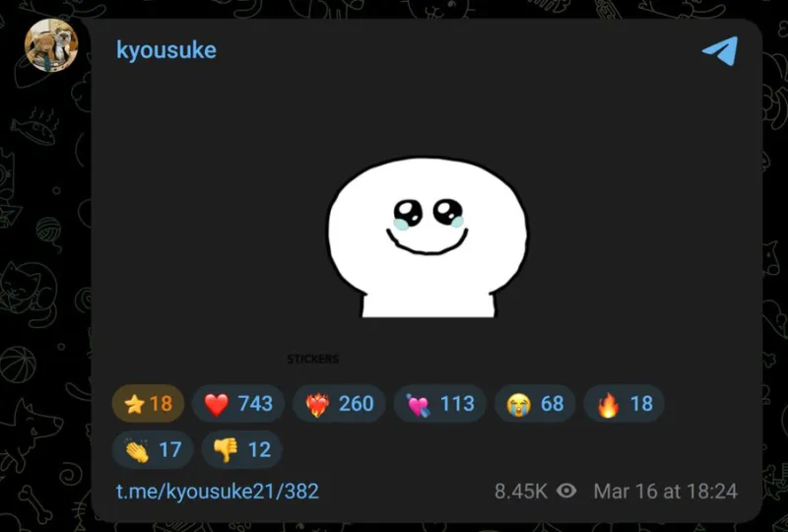
Task: Tap the crying face reaction 68
Action: (535, 403)
